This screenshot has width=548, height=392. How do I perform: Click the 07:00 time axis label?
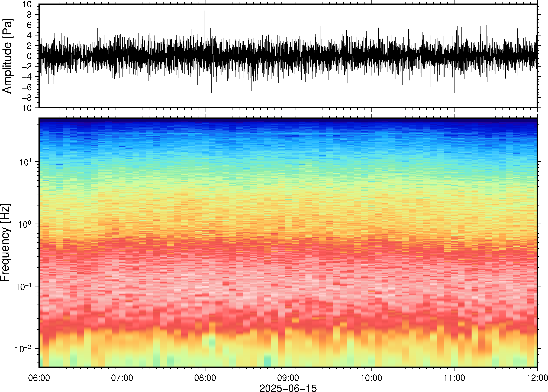122,378
